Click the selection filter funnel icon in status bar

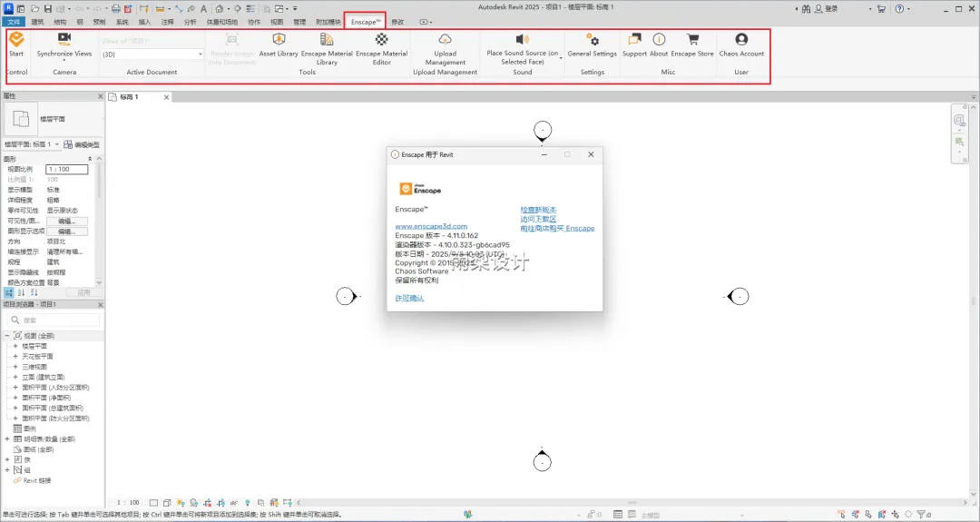click(x=921, y=515)
